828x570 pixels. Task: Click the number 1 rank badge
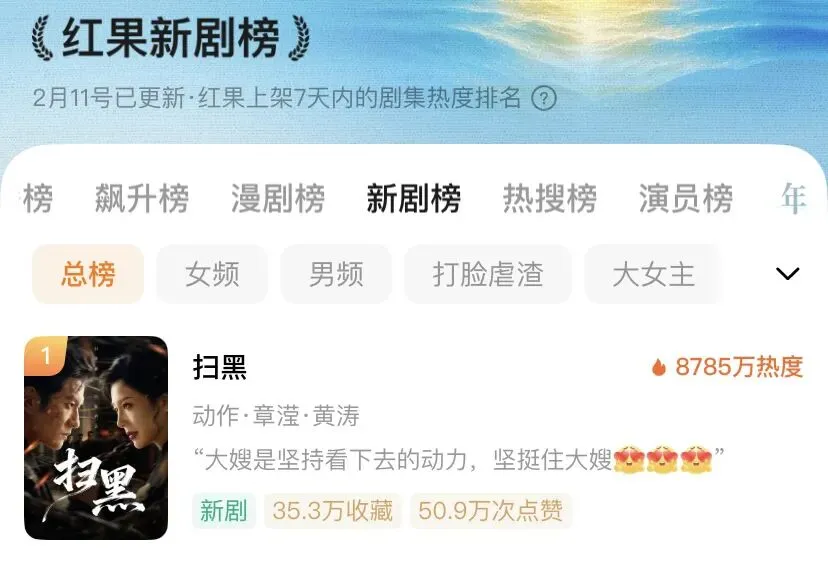click(45, 356)
